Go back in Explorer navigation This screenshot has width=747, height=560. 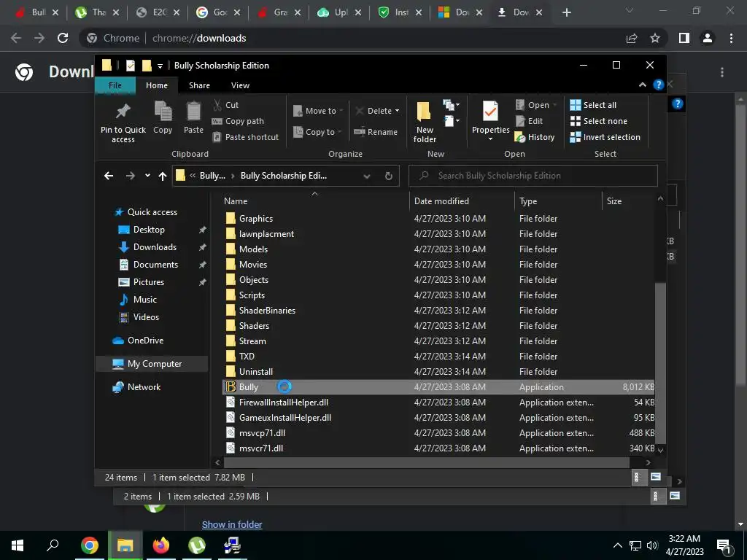coord(109,176)
